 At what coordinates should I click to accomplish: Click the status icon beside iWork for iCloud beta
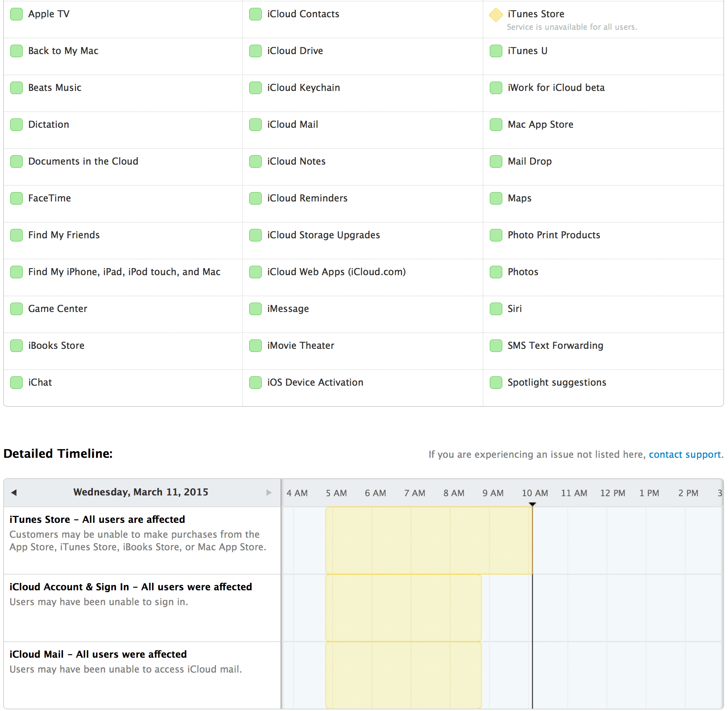(x=496, y=88)
